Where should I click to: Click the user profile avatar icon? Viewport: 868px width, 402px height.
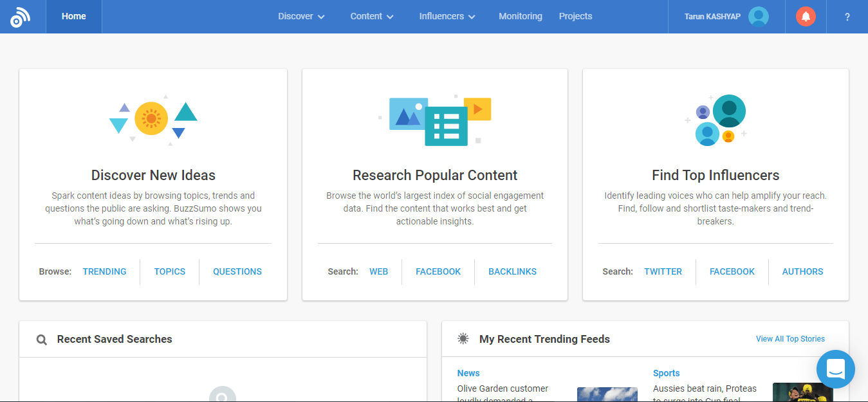(x=759, y=17)
